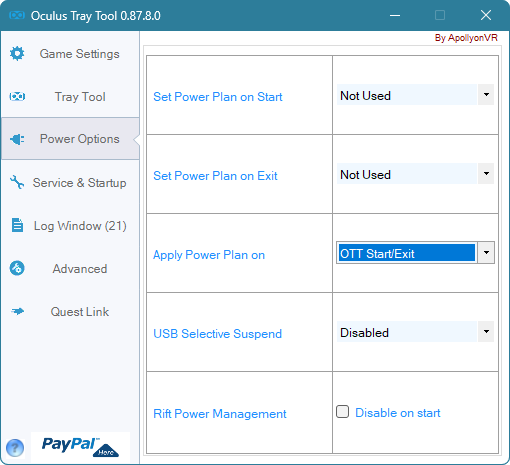Viewport: 510px width, 465px height.
Task: Click the wrench icon beside Service & Startup
Action: 17,182
